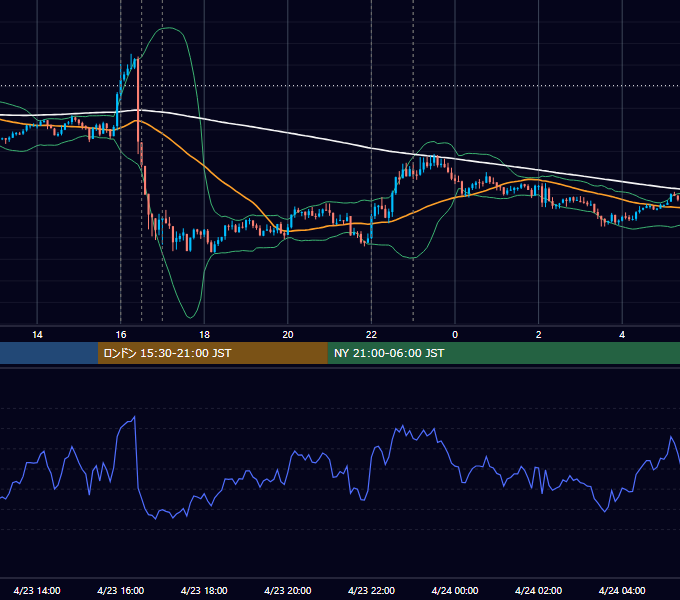This screenshot has height=600, width=680.
Task: Click the 4 hour label on price chart axis
Action: 622,335
